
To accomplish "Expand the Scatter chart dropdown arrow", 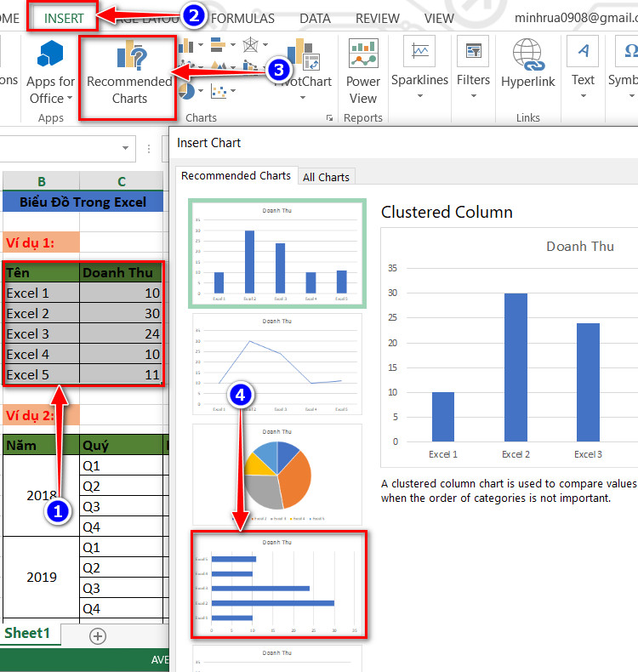I will click(x=233, y=91).
